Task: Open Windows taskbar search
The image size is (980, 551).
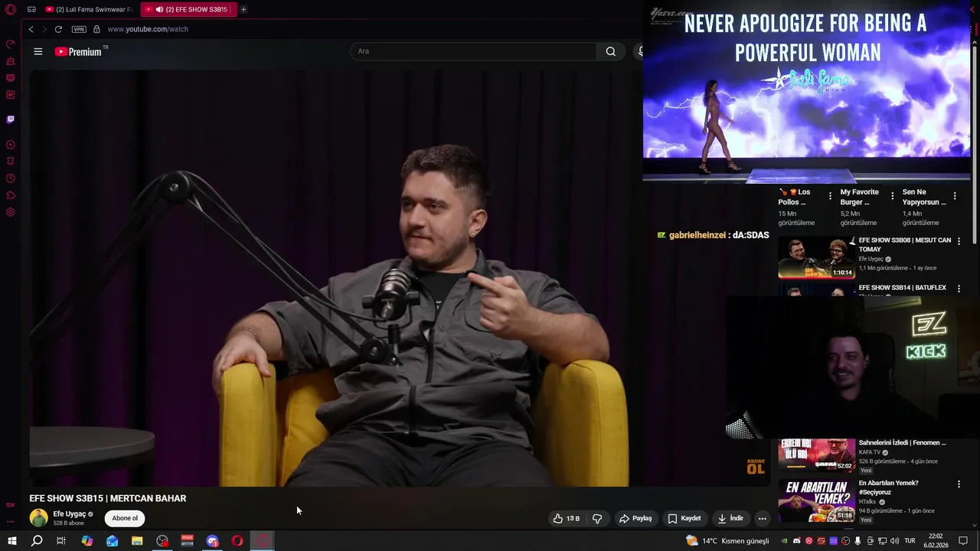Action: point(36,541)
